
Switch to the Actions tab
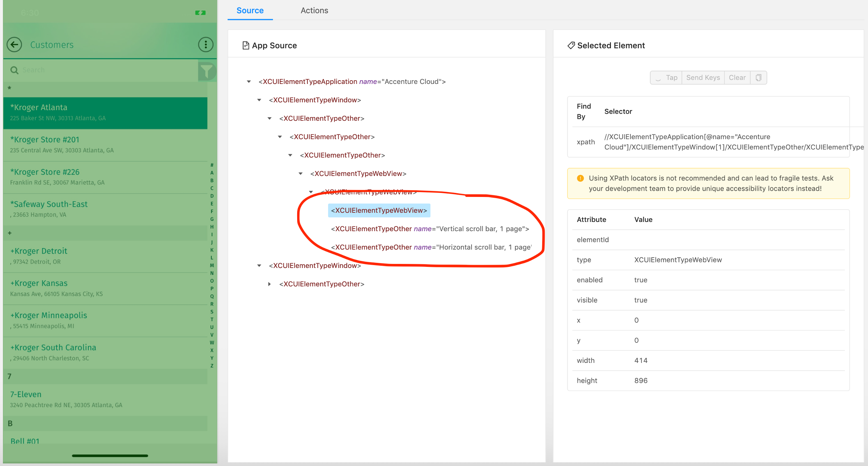pos(314,10)
